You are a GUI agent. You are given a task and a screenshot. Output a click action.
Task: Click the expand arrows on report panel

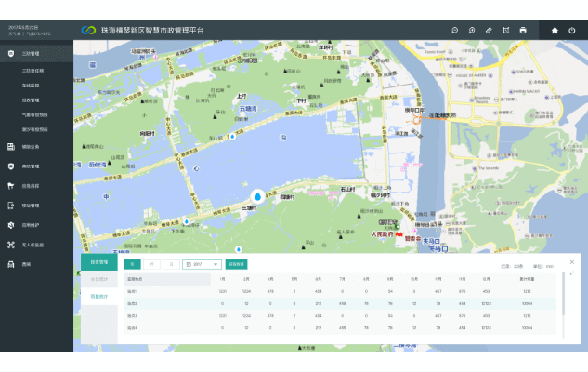click(x=571, y=272)
